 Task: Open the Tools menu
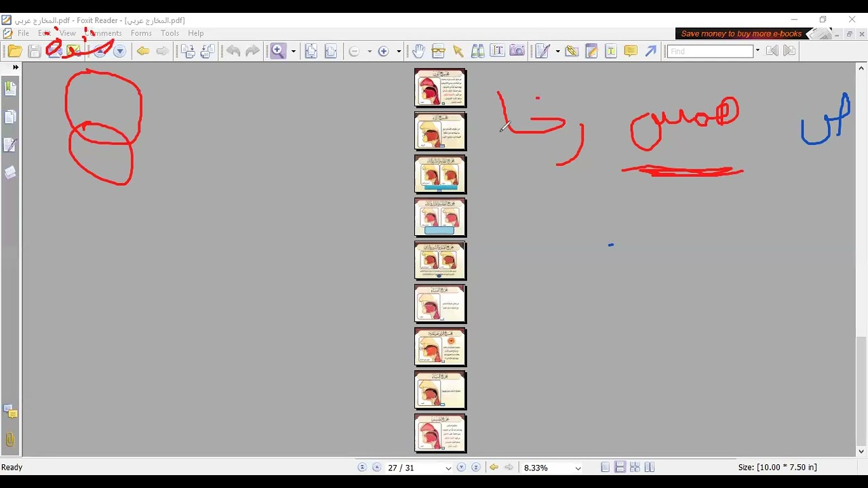[170, 33]
